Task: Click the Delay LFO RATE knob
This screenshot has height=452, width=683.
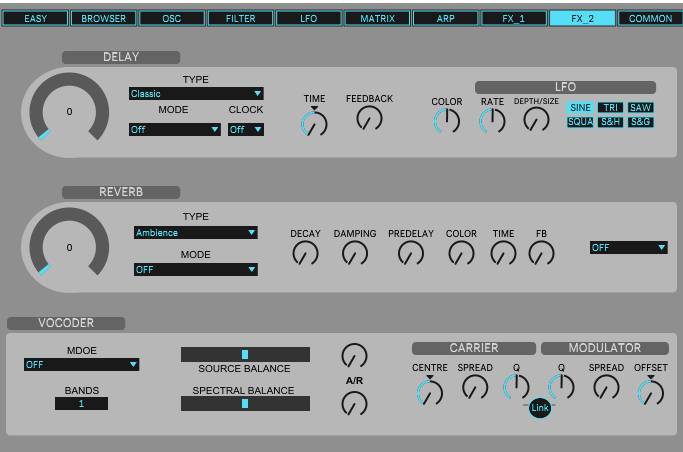Action: [492, 121]
